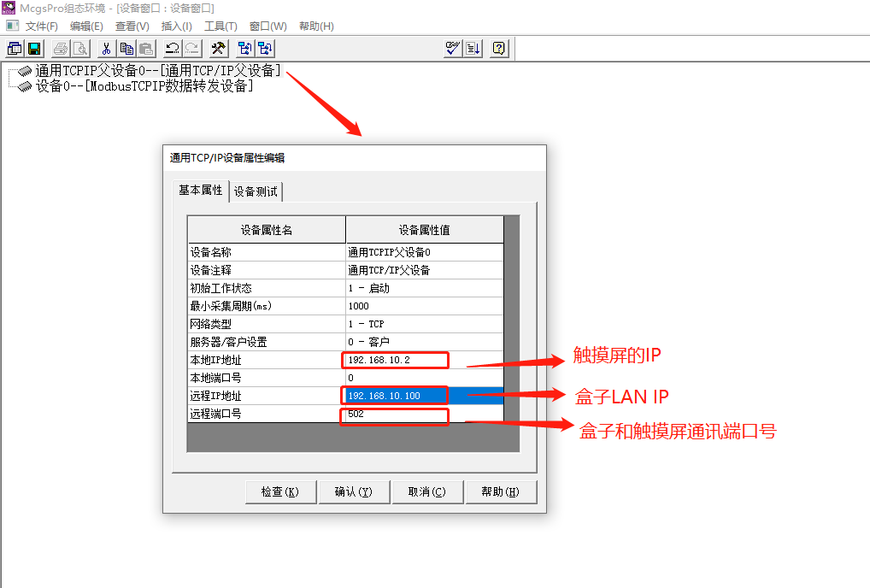The height and width of the screenshot is (588, 870).
Task: Open the toolbox hammer-and-wrench icon
Action: [x=218, y=49]
